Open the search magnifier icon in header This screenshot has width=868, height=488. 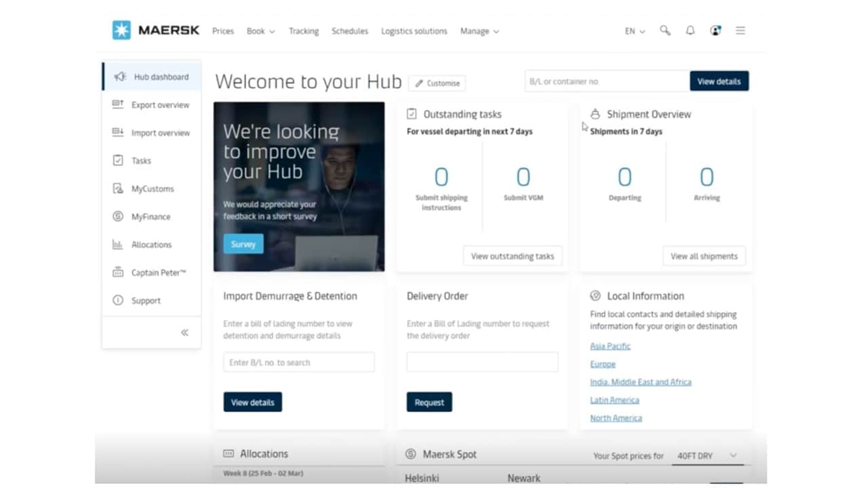click(665, 30)
